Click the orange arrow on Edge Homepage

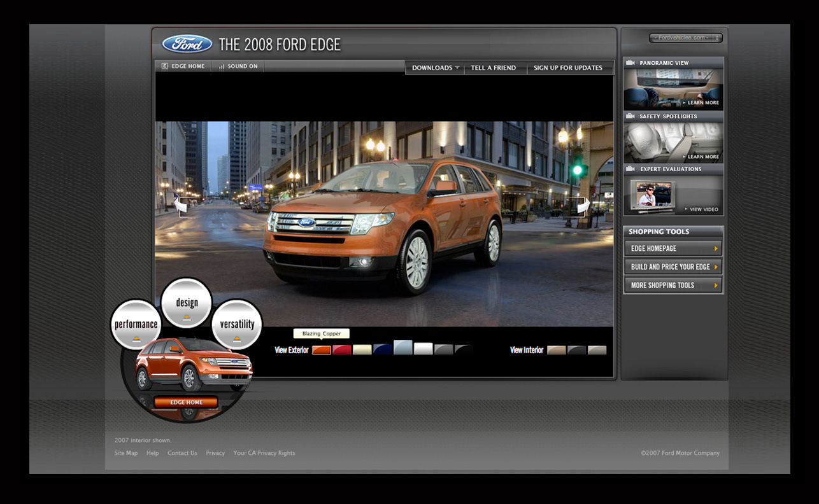tap(716, 249)
